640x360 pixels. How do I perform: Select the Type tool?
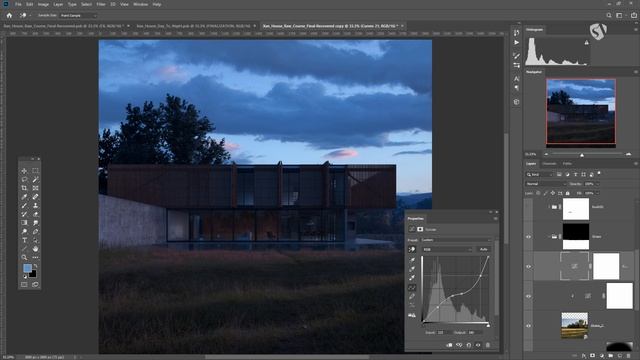point(24,240)
